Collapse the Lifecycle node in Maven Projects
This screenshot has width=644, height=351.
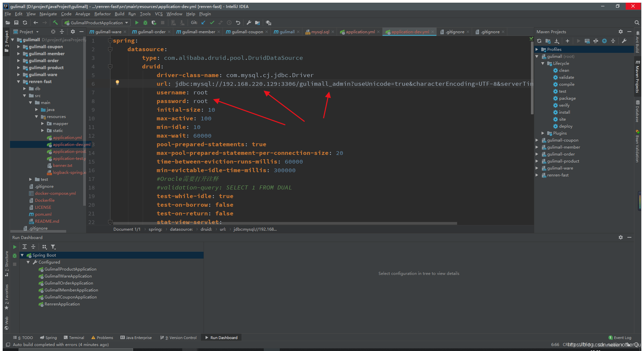pyautogui.click(x=543, y=63)
